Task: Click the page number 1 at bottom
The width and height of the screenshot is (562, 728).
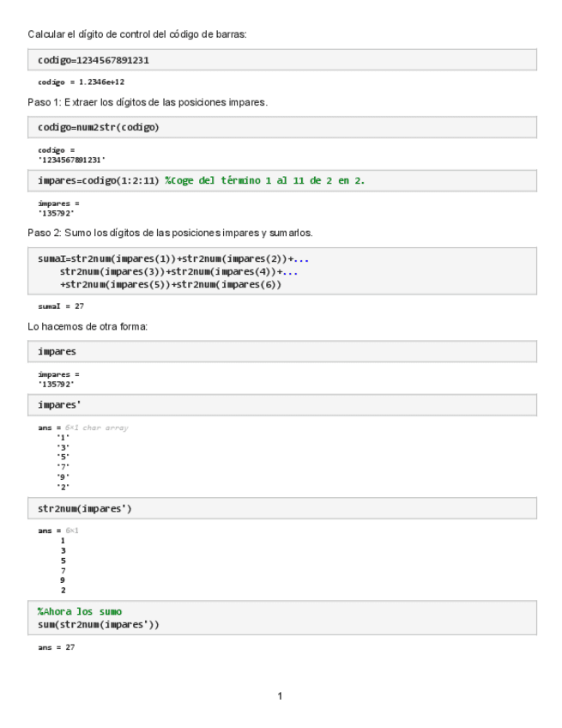Action: 280,695
